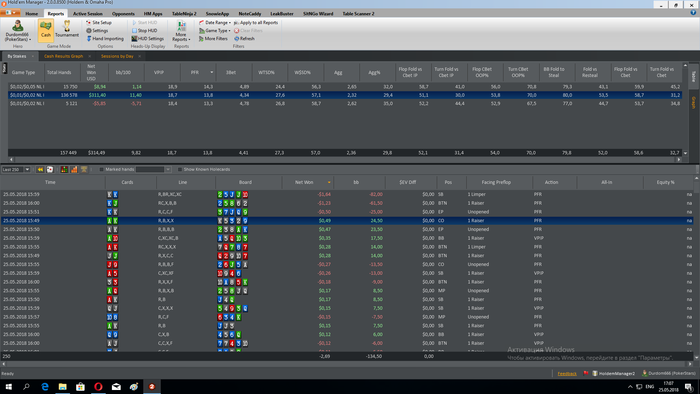Image resolution: width=700 pixels, height=394 pixels.
Task: Switch to Cash Results Graph report tab
Action: (63, 56)
